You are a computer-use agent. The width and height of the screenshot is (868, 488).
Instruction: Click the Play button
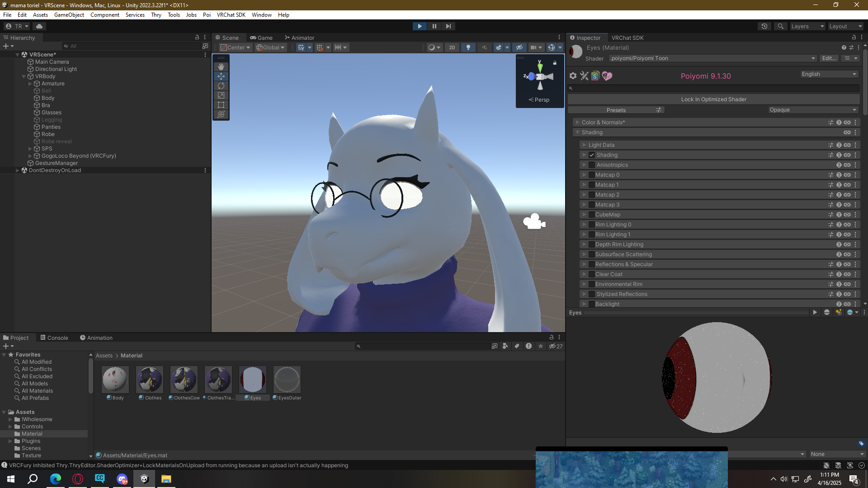point(420,26)
